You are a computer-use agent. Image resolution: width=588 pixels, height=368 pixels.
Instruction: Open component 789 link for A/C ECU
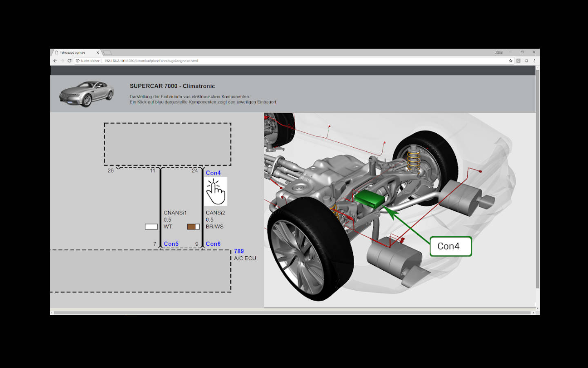239,251
